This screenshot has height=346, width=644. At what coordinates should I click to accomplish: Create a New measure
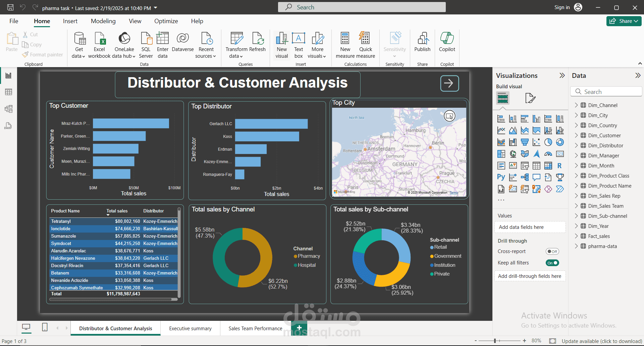coord(345,45)
